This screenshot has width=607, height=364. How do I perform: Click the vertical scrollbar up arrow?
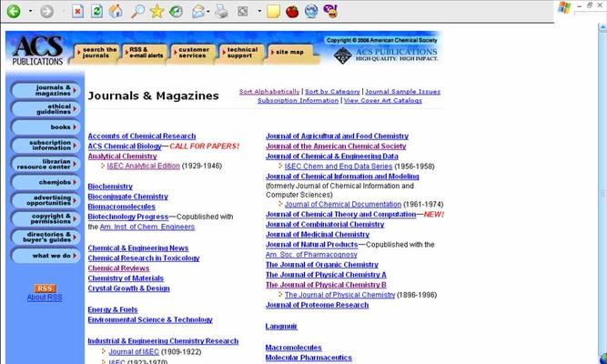(602, 27)
